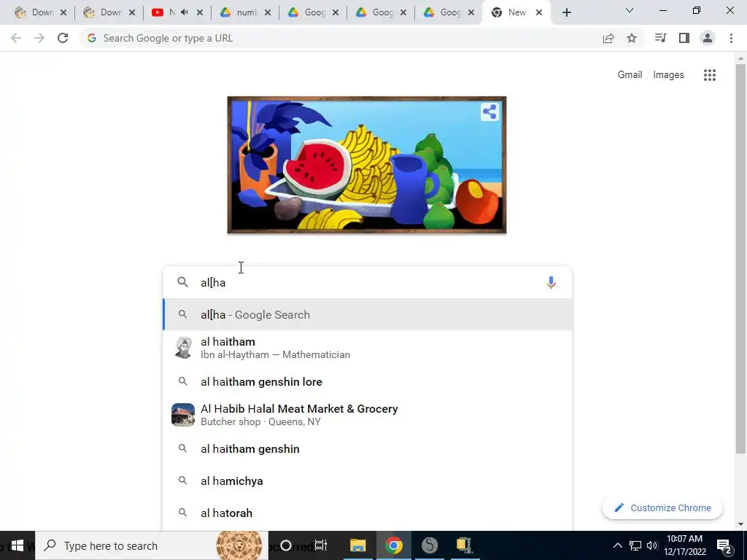Share this page icon in the address bar
747x560 pixels.
click(608, 39)
